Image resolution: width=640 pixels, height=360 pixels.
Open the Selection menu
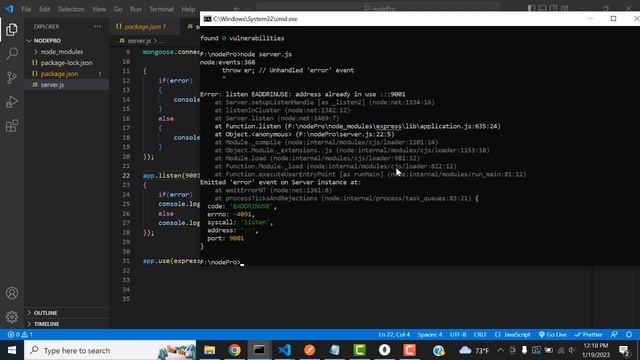point(71,9)
